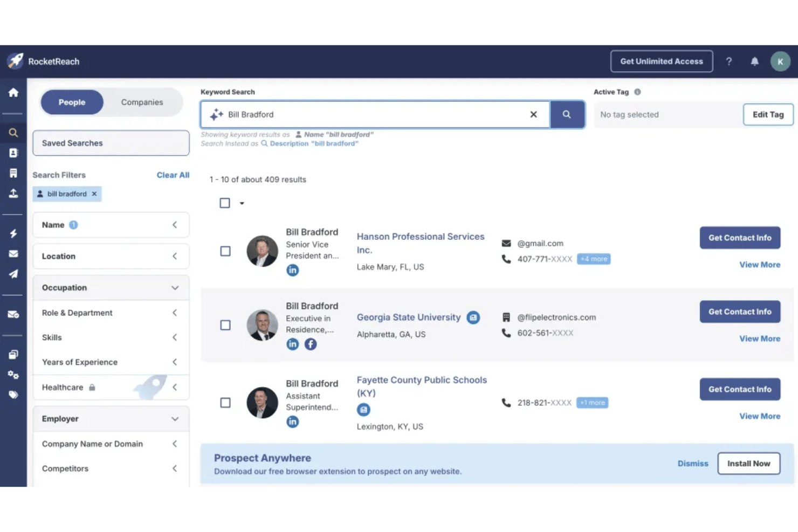The height and width of the screenshot is (532, 798).
Task: Open the bulk-select dropdown arrow
Action: click(242, 203)
